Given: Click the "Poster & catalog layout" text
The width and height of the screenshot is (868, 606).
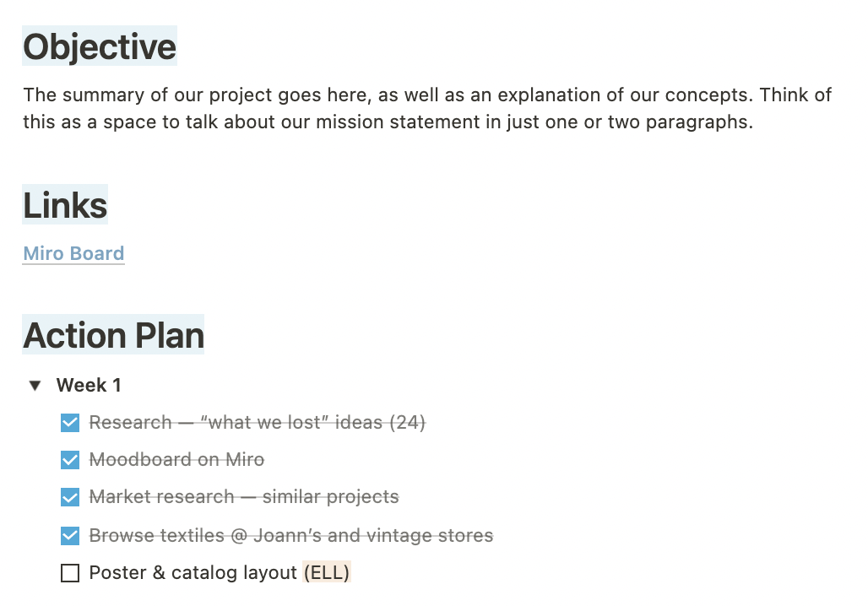Looking at the screenshot, I should pyautogui.click(x=193, y=573).
